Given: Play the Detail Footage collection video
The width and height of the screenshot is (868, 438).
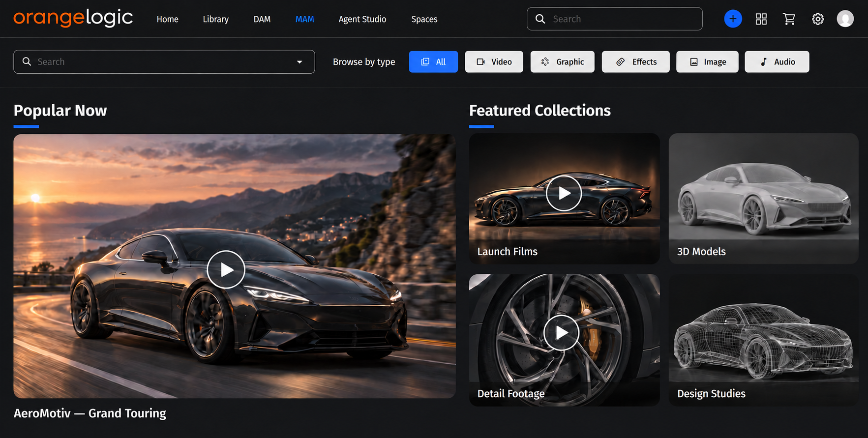Looking at the screenshot, I should (562, 333).
